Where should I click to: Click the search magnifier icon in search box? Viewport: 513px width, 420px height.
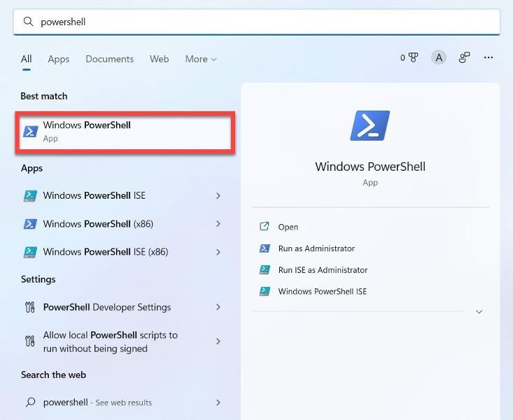29,22
